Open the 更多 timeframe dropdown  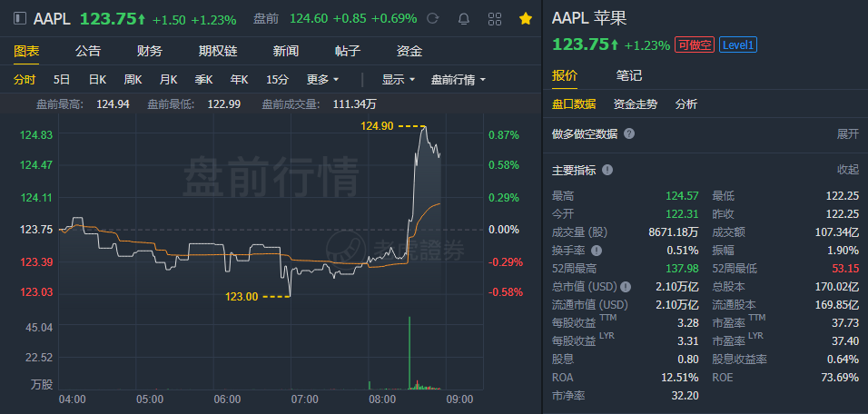323,80
